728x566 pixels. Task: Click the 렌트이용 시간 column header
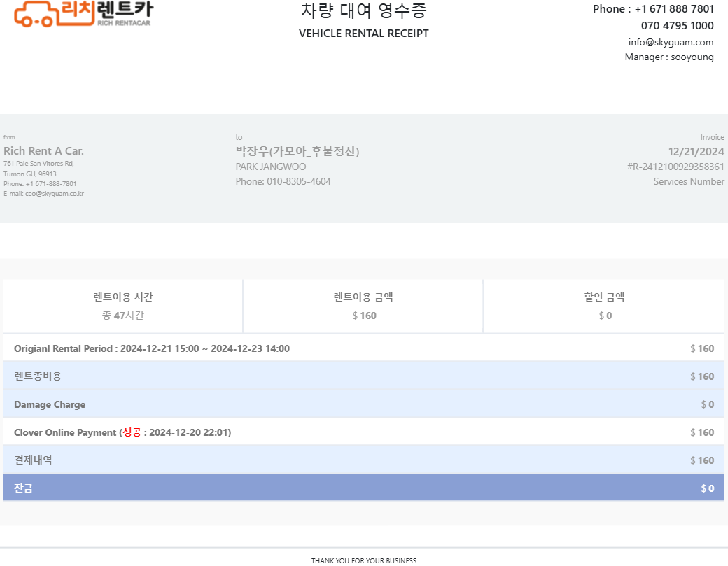pos(123,297)
